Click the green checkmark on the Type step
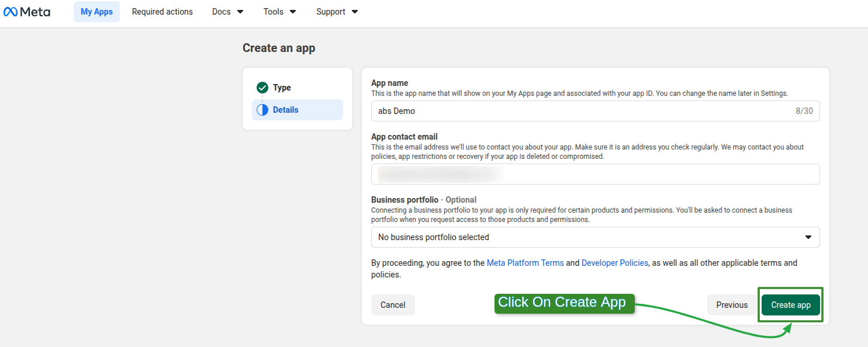 262,88
